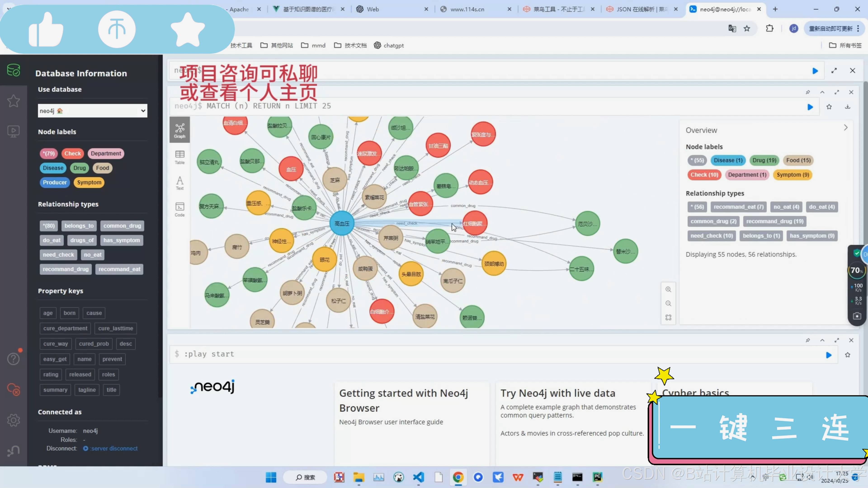This screenshot has height=488, width=868.
Task: Open the chatgpt bookmark
Action: coord(389,45)
